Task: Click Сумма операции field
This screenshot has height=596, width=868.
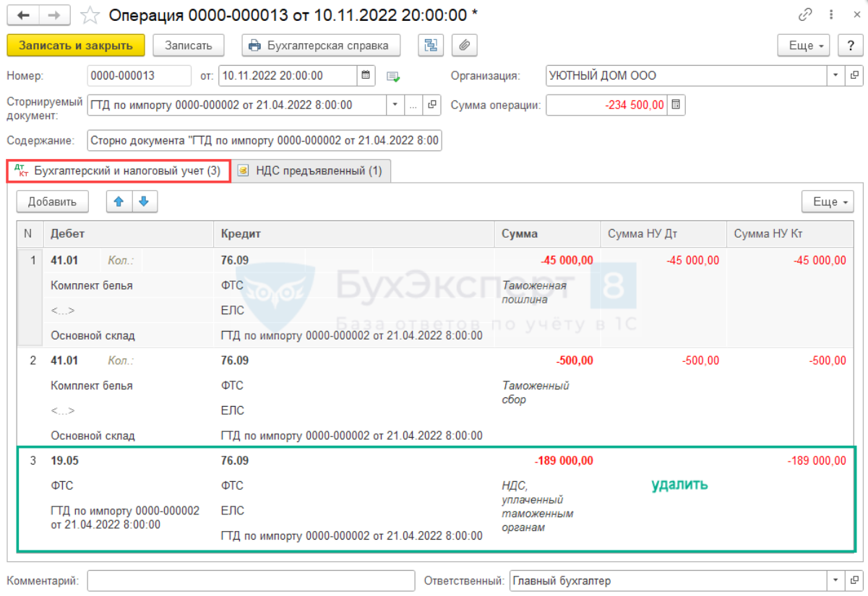Action: [606, 105]
